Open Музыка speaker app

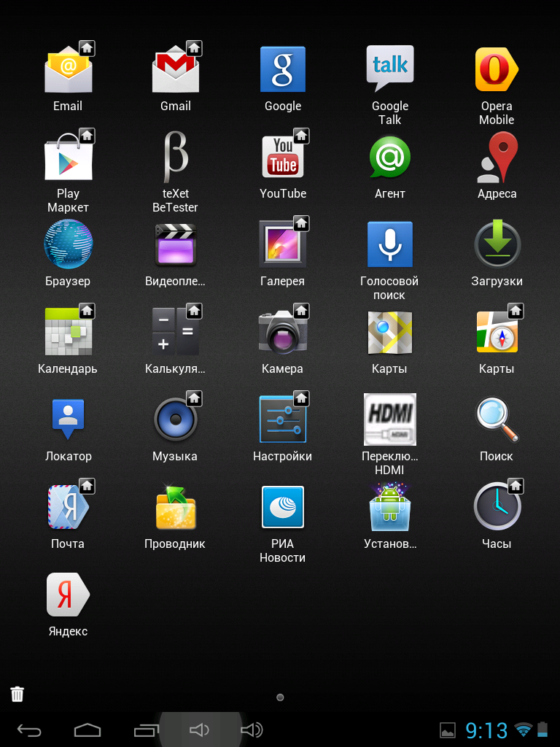click(x=176, y=418)
